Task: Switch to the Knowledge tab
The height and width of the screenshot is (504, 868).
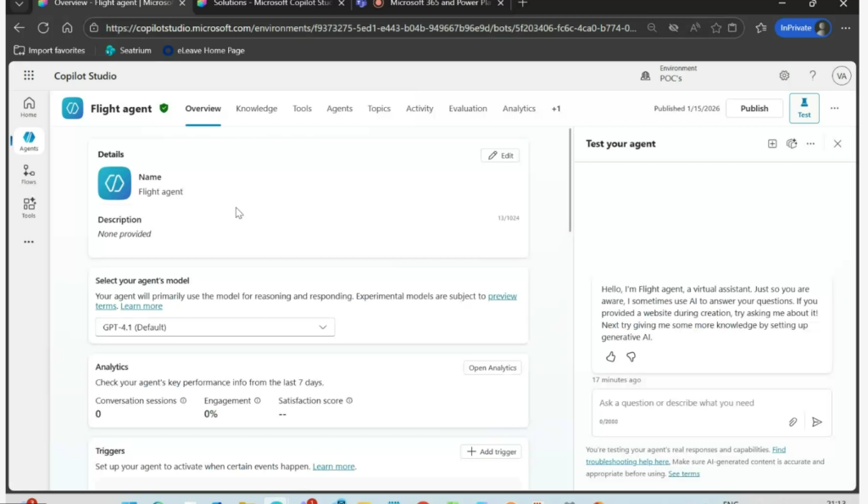Action: coord(256,109)
